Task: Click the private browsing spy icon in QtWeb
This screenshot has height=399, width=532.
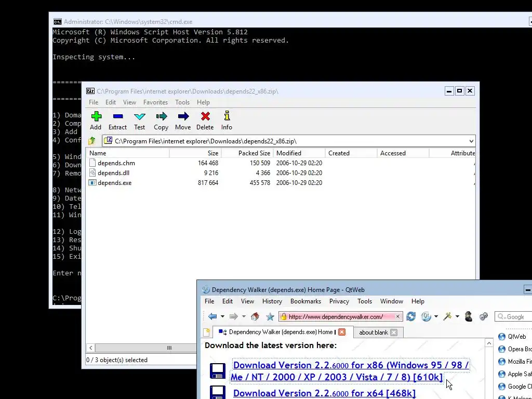Action: click(469, 316)
